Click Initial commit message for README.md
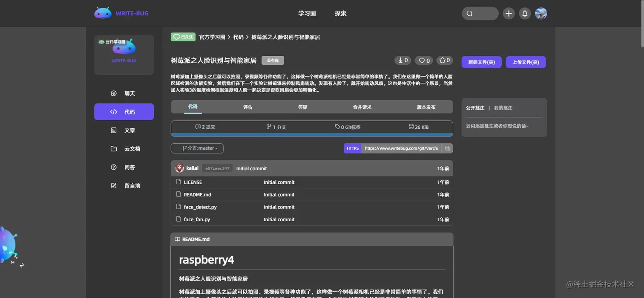 coord(279,194)
